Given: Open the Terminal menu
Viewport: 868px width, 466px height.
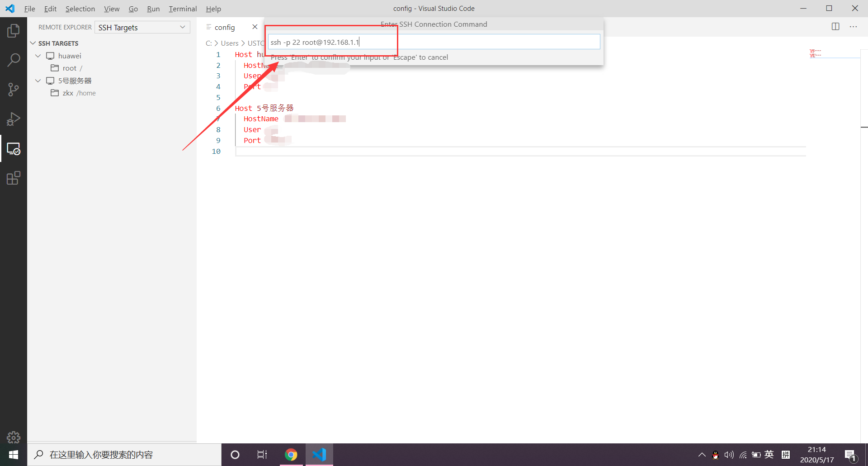Looking at the screenshot, I should [x=183, y=9].
